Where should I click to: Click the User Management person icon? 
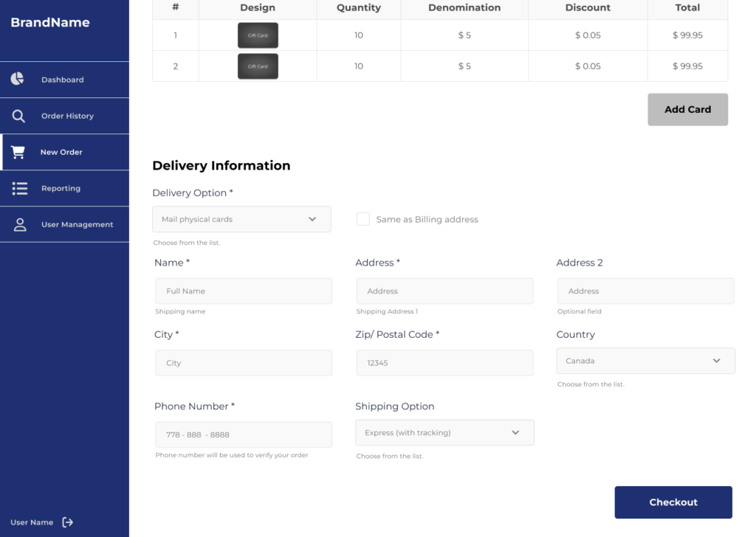[x=20, y=224]
